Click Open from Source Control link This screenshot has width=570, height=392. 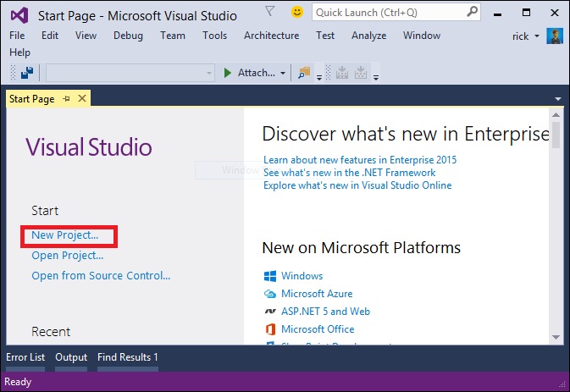[x=101, y=276]
